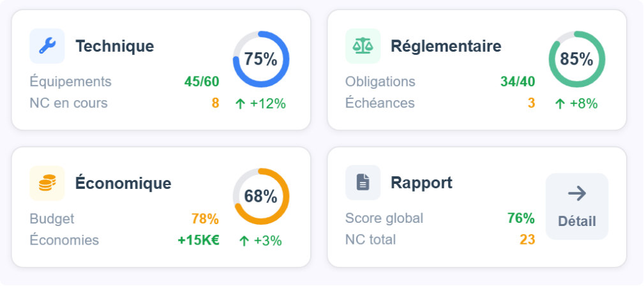The height and width of the screenshot is (286, 644).
Task: Click the balance scale Réglementaire icon
Action: click(363, 46)
